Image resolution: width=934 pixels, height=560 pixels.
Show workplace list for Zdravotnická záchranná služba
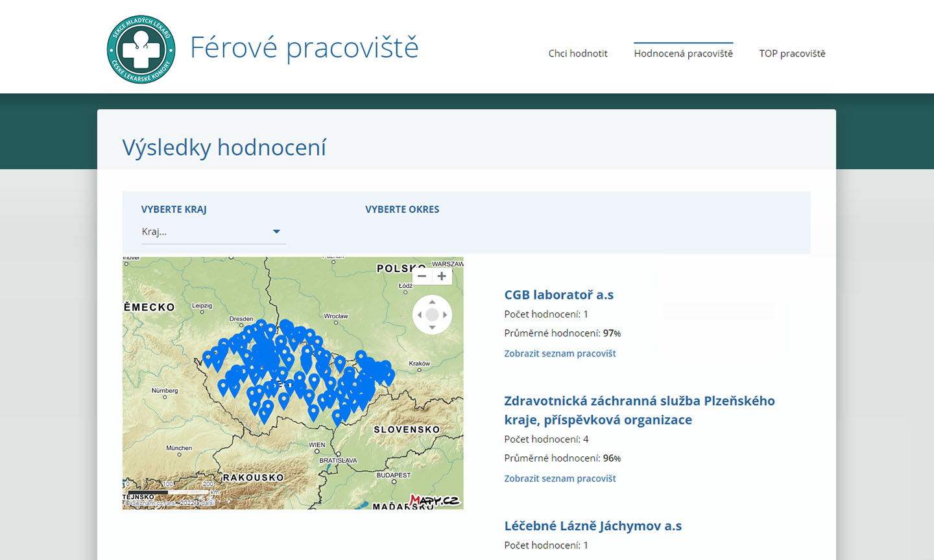tap(560, 478)
